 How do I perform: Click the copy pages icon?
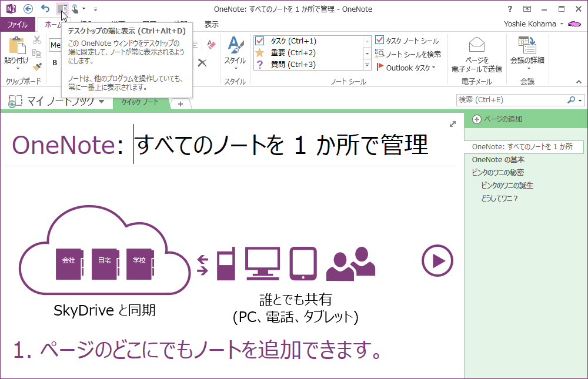click(36, 53)
